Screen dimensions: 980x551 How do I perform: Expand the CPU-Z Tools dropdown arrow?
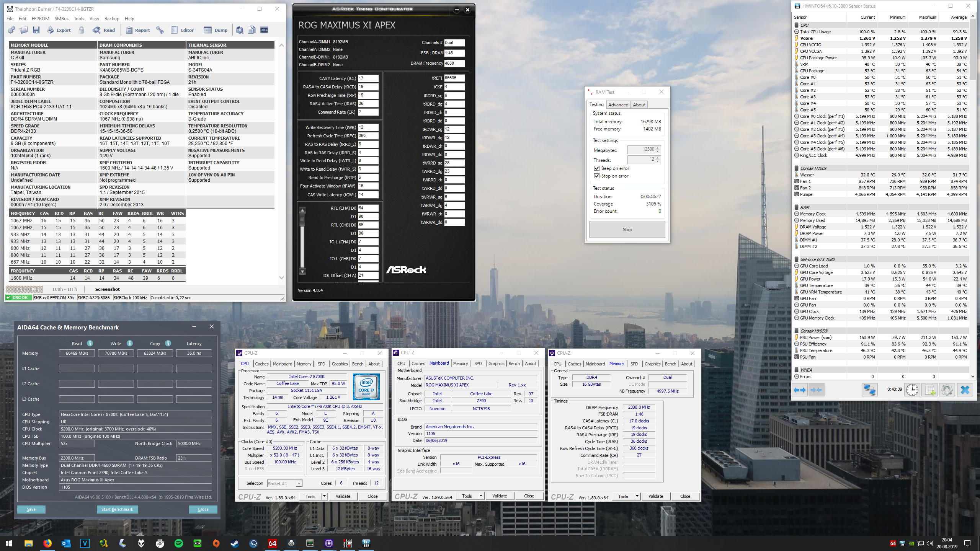[x=324, y=496]
